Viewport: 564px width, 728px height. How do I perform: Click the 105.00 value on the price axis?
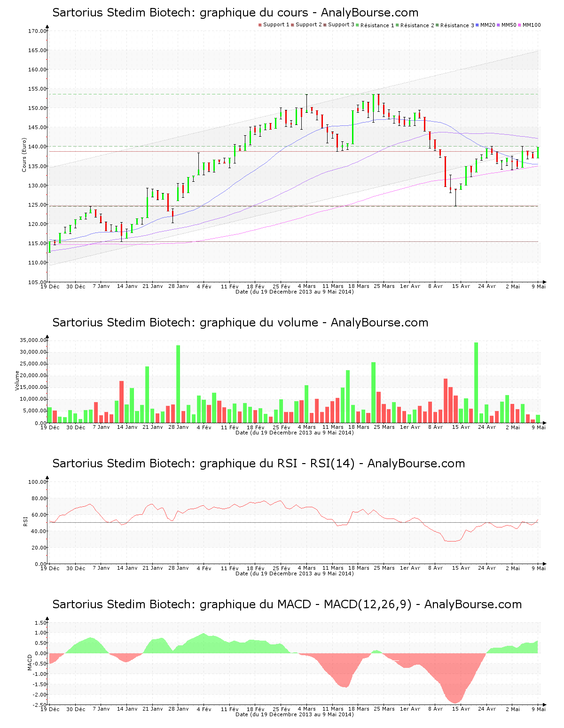pyautogui.click(x=37, y=282)
